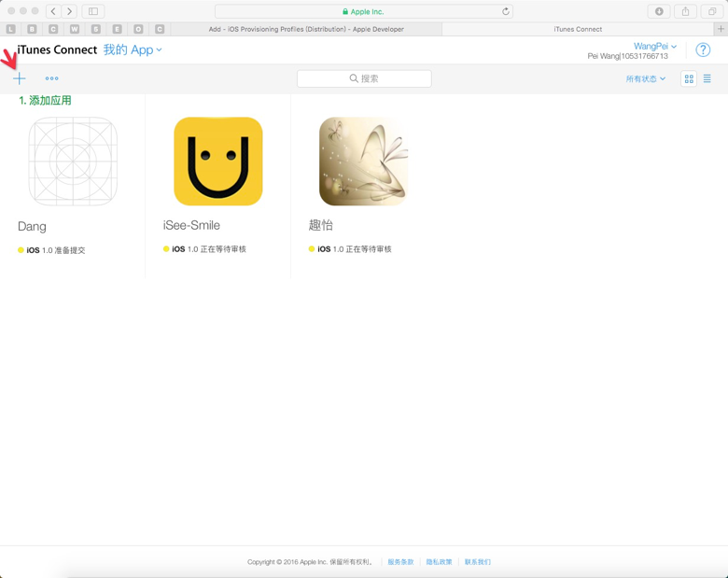Click iSee-Smile status iOS 1.0 正在等待审核
This screenshot has width=728, height=578.
tap(204, 249)
